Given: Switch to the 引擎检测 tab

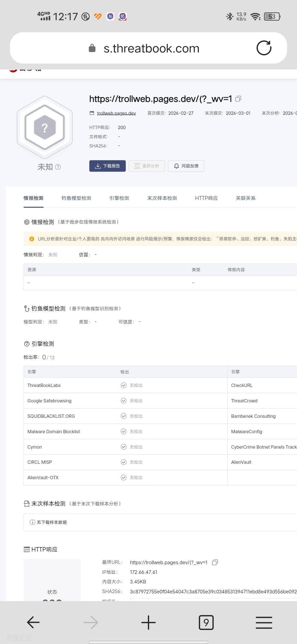Looking at the screenshot, I should [119, 198].
